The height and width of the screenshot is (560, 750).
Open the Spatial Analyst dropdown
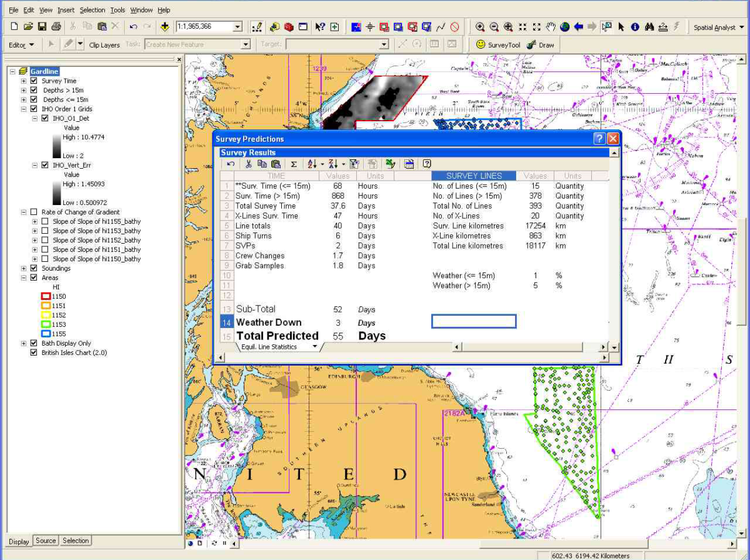[x=719, y=27]
